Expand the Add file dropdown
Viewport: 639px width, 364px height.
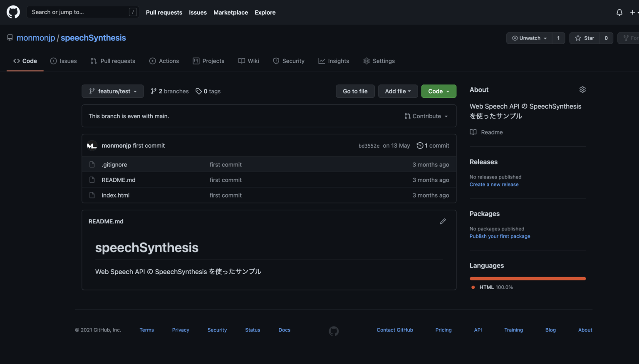pos(398,91)
